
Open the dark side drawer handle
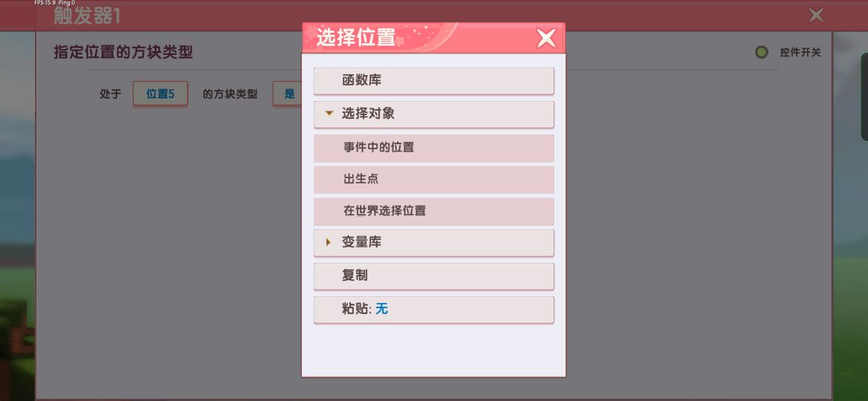point(864,97)
